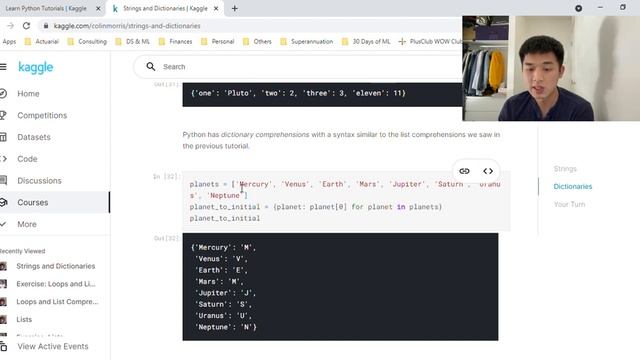Click the address bar URL

127,26
